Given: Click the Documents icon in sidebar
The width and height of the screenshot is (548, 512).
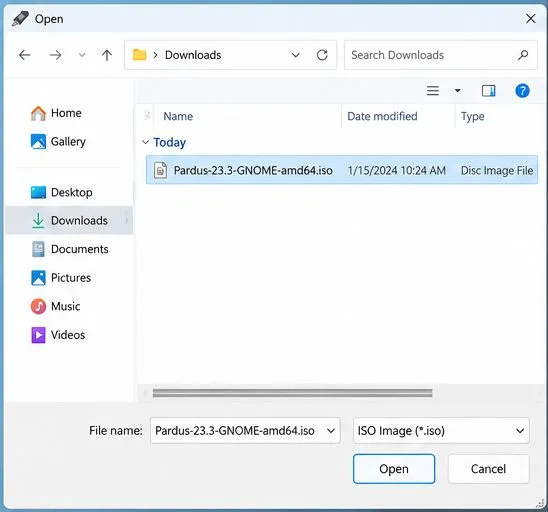Looking at the screenshot, I should (x=38, y=249).
